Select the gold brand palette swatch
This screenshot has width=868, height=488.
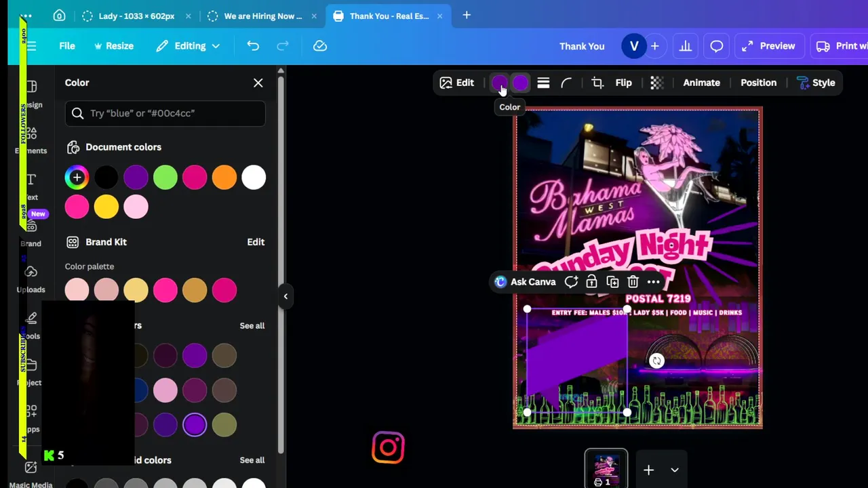(x=195, y=290)
